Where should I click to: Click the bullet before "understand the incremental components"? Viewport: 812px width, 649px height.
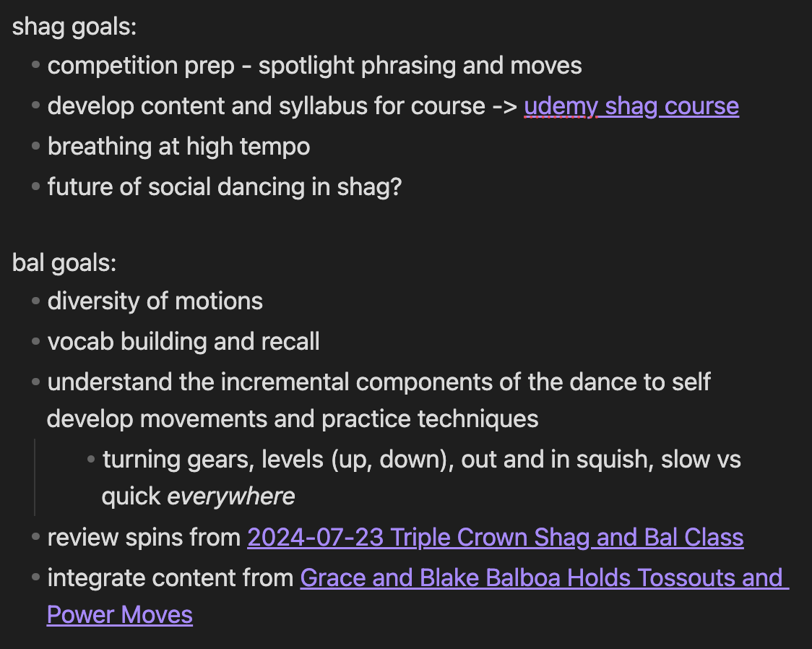pyautogui.click(x=35, y=382)
